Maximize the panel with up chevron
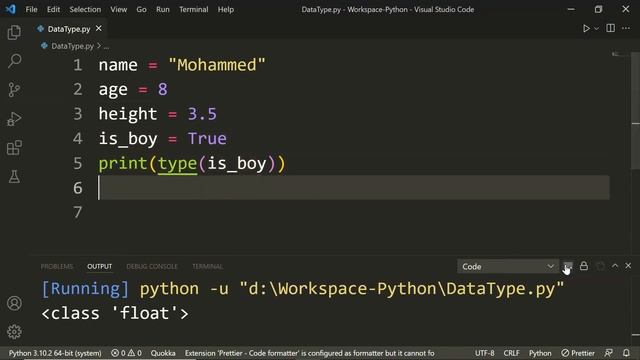 (x=615, y=266)
